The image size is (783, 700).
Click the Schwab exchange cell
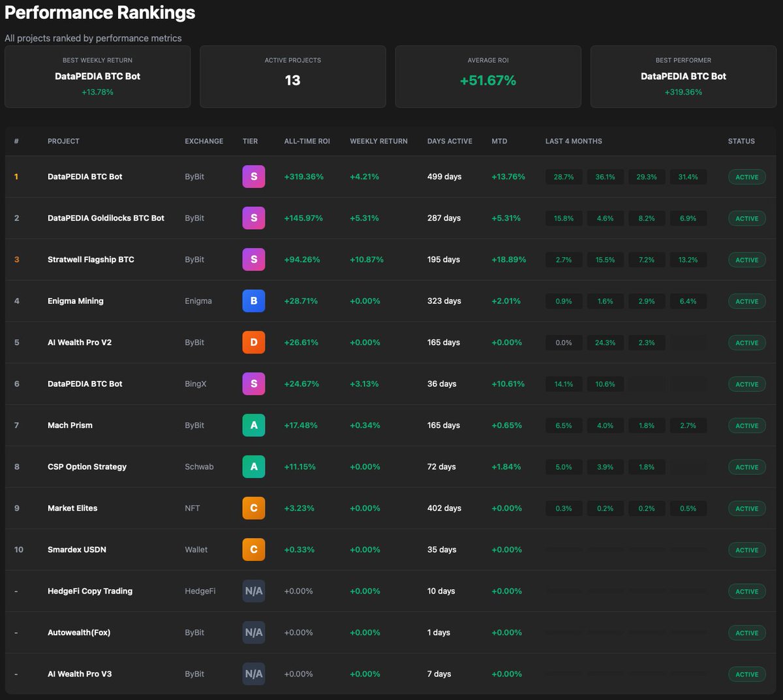[x=199, y=466]
